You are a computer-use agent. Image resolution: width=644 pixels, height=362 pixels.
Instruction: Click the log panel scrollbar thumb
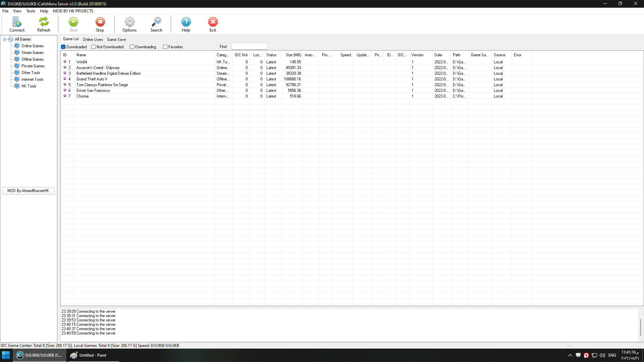tap(640, 327)
